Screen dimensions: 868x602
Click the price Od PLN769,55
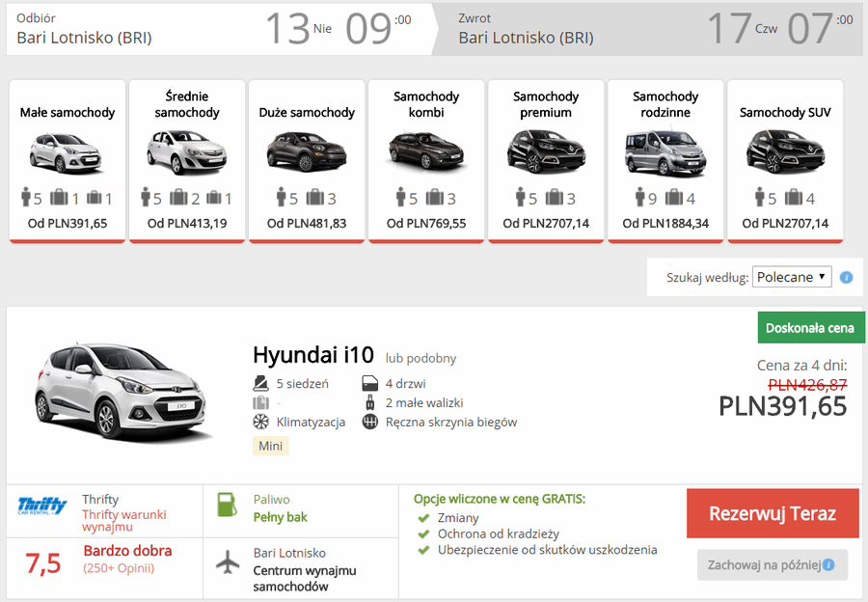(426, 223)
